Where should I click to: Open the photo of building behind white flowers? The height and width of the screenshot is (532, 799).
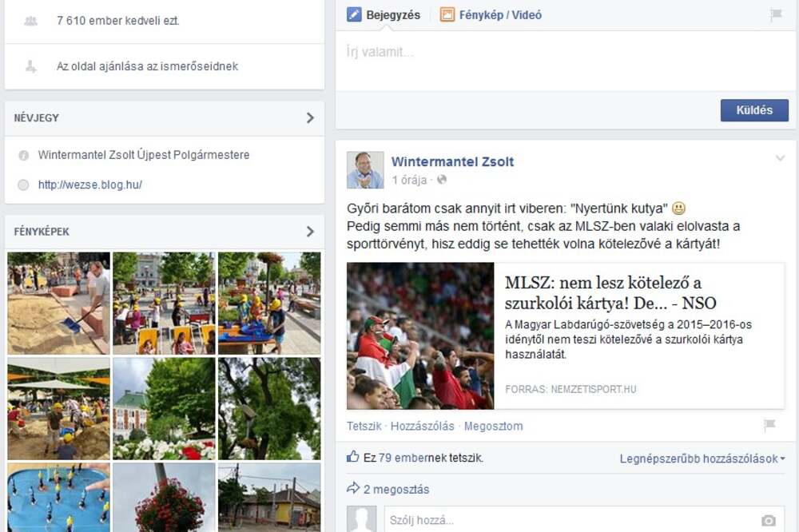(164, 409)
